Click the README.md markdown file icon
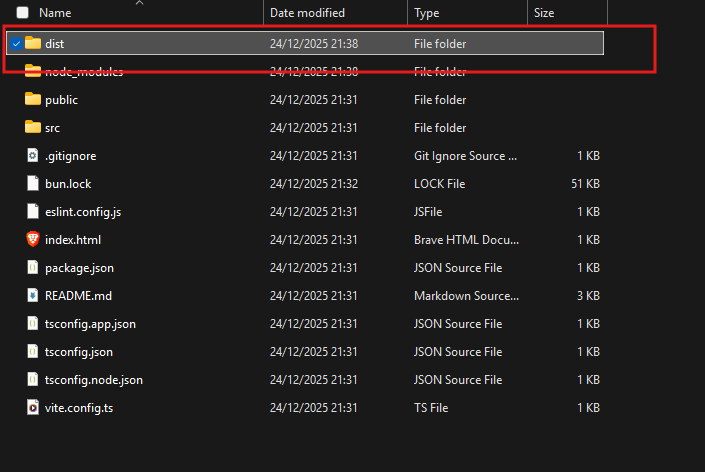705x472 pixels. coord(33,295)
